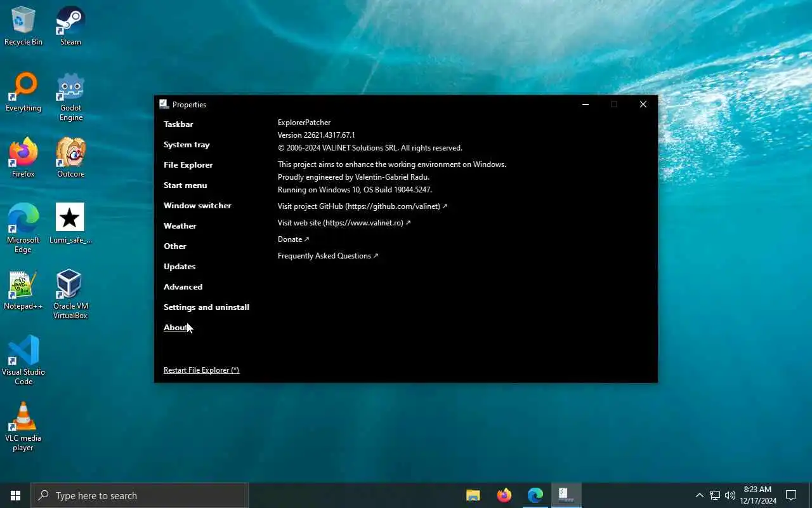Viewport: 812px width, 508px height.
Task: Show hidden system tray icons
Action: [x=699, y=495]
